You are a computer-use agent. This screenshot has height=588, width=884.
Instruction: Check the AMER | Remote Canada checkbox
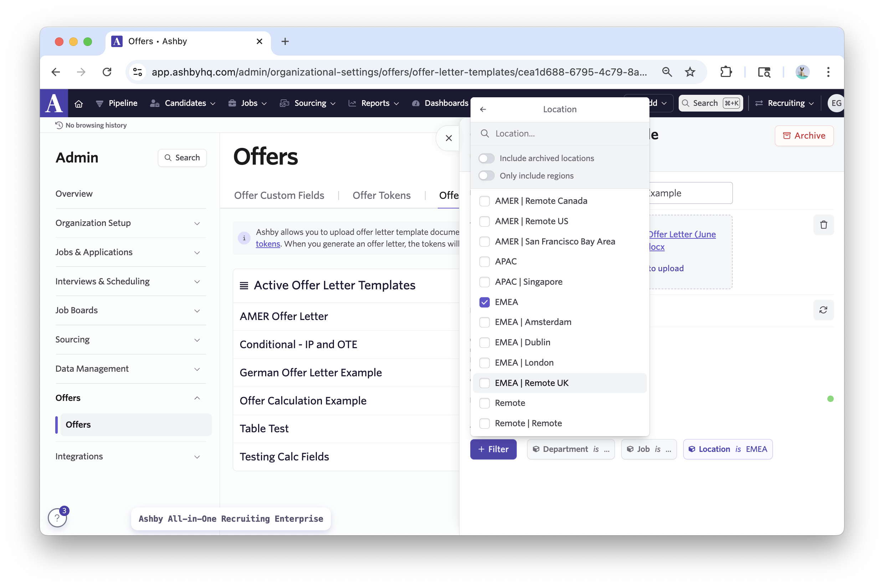pyautogui.click(x=484, y=201)
